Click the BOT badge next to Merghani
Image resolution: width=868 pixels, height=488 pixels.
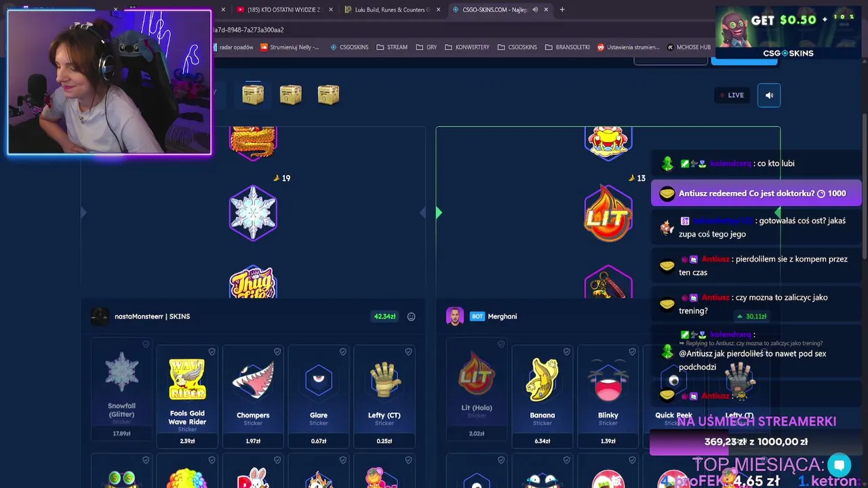click(x=477, y=317)
